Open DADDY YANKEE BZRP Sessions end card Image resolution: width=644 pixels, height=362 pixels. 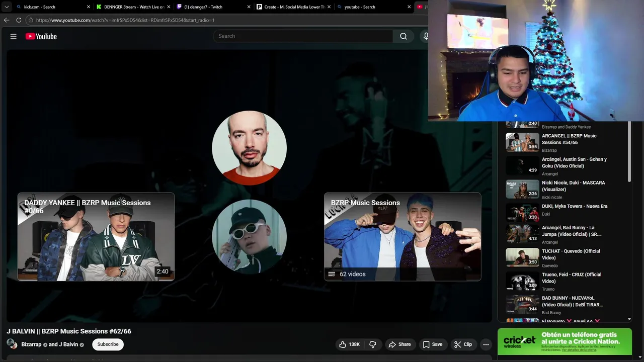[96, 237]
